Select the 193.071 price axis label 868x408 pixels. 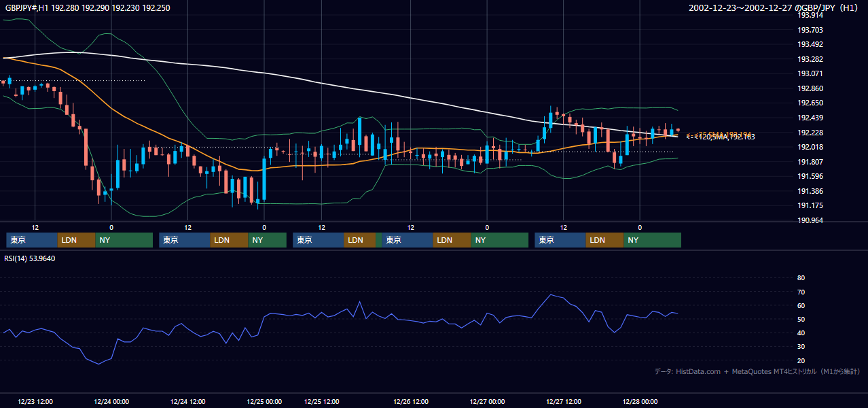[810, 73]
